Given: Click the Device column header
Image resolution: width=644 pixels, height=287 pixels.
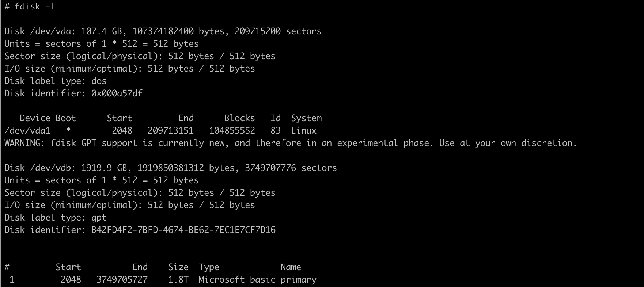Looking at the screenshot, I should point(35,118).
